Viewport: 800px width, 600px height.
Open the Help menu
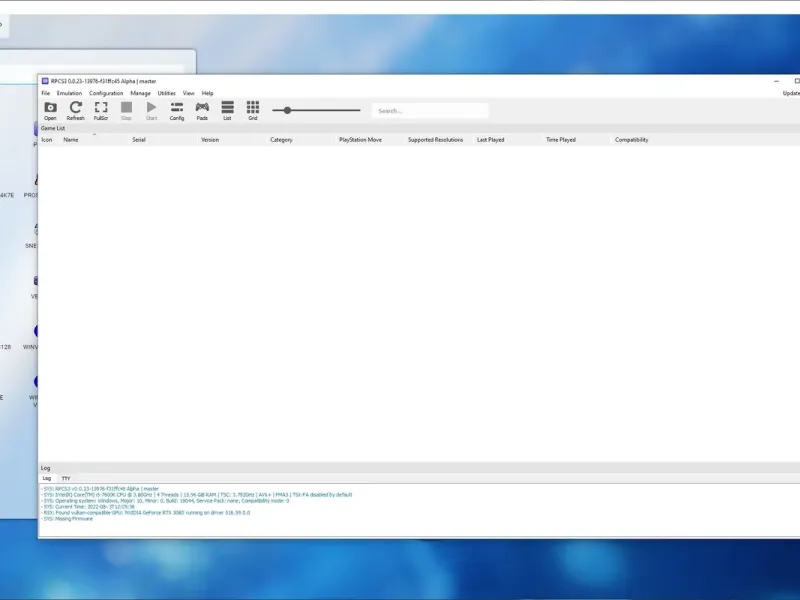point(207,93)
